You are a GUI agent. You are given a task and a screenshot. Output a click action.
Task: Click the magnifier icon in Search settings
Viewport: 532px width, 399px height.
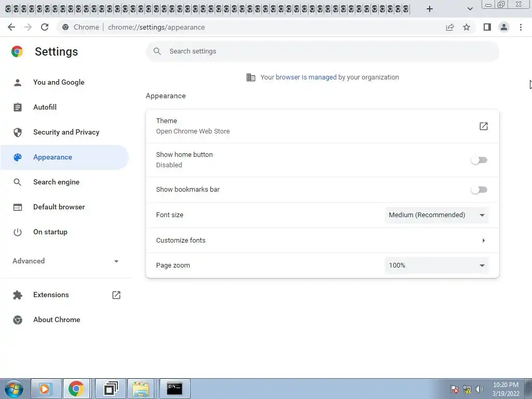tap(157, 51)
